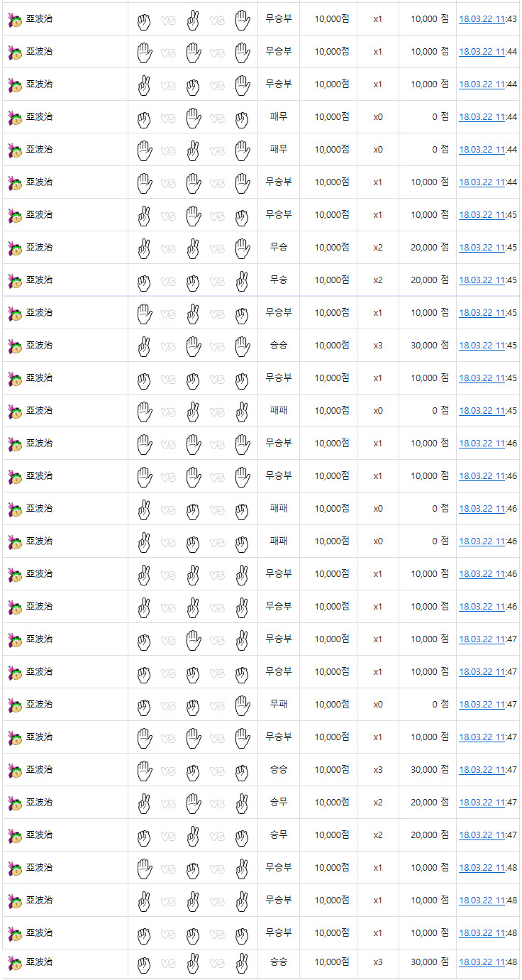
Task: Select the paper hand in the 11:43 row
Action: pyautogui.click(x=243, y=20)
